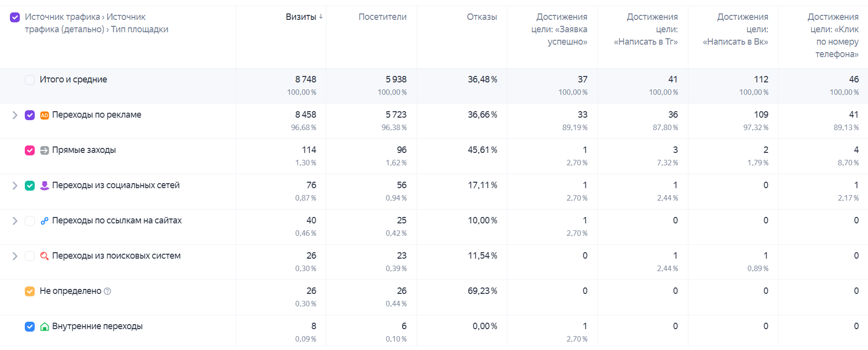This screenshot has width=868, height=350.
Task: Enable the Переходы по ссылкам на сайтах checkbox
Action: 30,221
